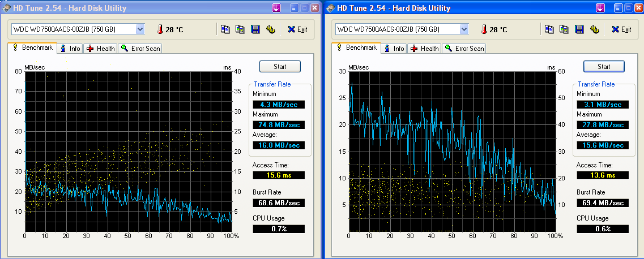Expand the drive selector in left window
Screen dimensions: 644x259
(x=140, y=29)
